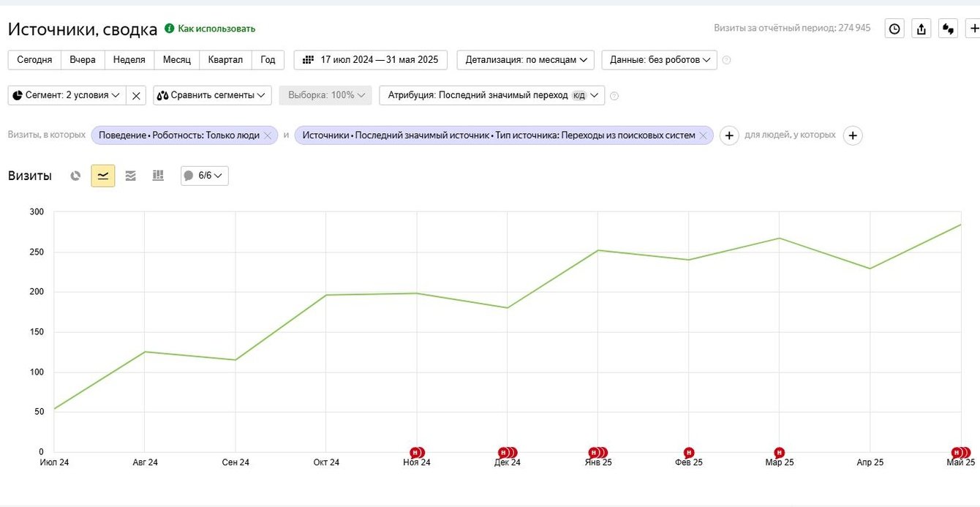Click the 'Апр 25' axis label
The height and width of the screenshot is (507, 980).
coord(870,462)
